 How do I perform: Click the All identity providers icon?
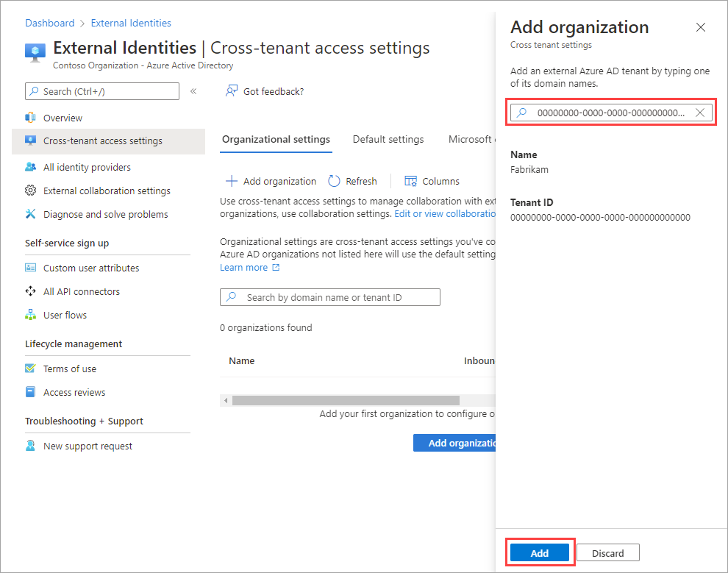(x=31, y=167)
